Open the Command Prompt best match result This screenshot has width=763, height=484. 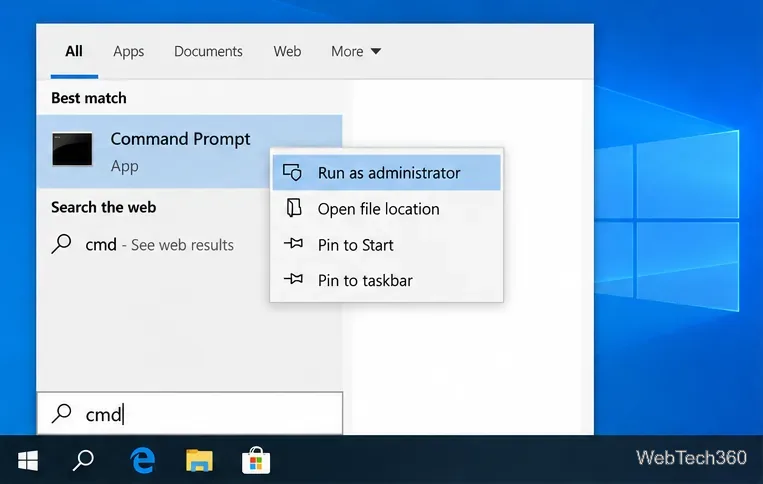(189, 151)
